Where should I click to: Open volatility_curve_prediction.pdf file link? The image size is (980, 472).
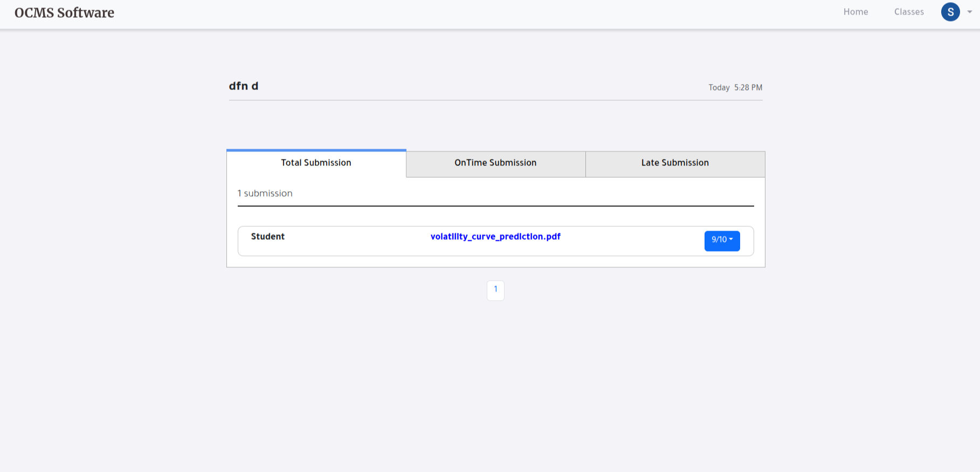click(x=495, y=237)
